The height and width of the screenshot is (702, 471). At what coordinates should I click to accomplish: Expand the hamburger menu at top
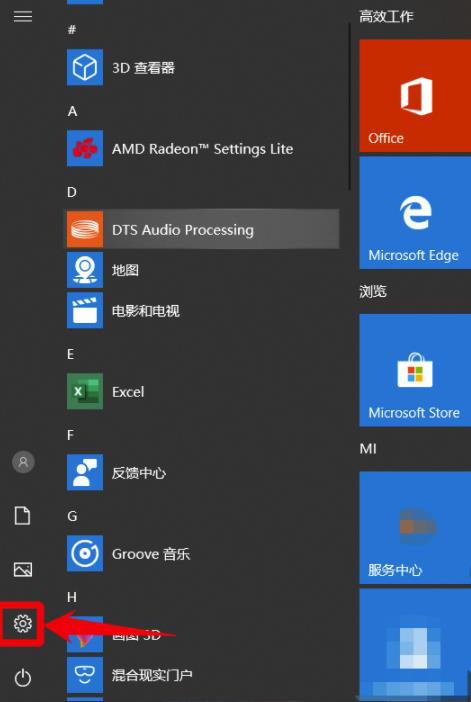pos(23,17)
